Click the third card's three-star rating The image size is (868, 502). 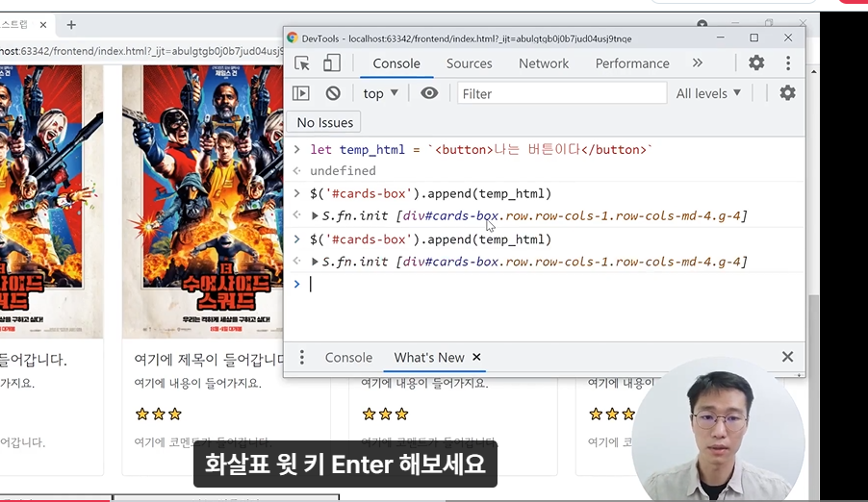coord(385,414)
